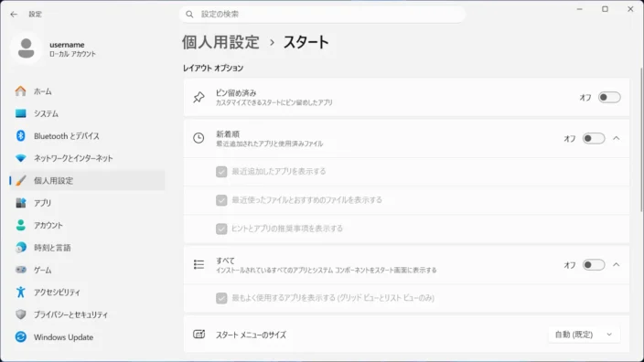This screenshot has height=362, width=644.
Task: Open ネットワークとインターネット settings
Action: pyautogui.click(x=87, y=158)
